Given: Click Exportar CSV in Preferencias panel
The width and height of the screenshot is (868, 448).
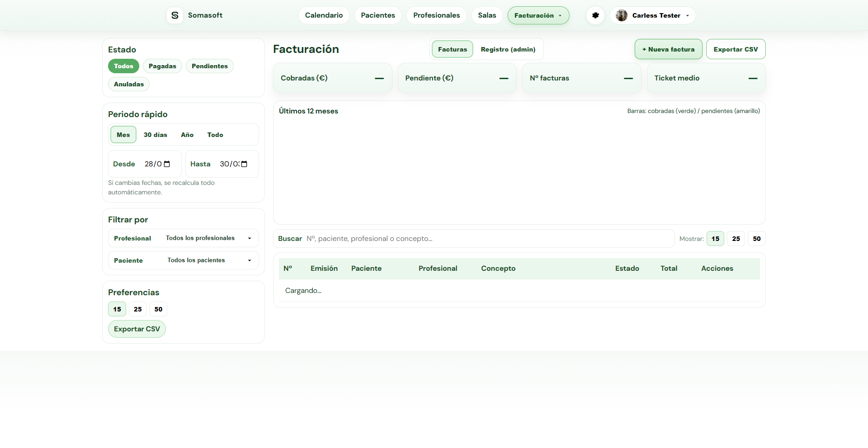Looking at the screenshot, I should point(137,329).
